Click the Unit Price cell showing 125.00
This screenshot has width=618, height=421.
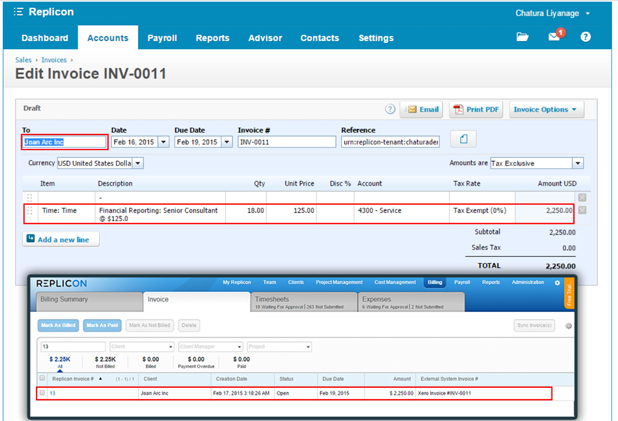click(x=291, y=214)
